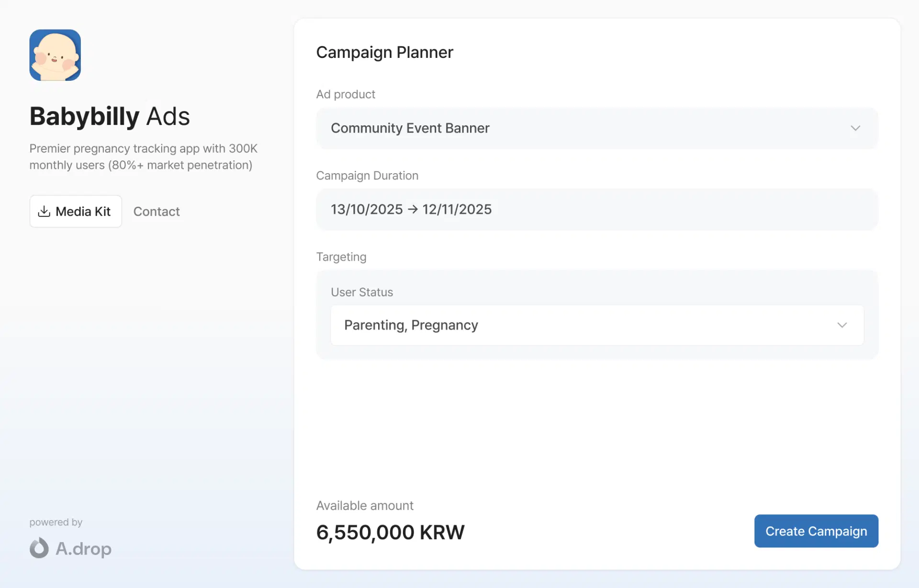Screen dimensions: 919x588
Task: Click the Targeting section label
Action: tap(341, 257)
